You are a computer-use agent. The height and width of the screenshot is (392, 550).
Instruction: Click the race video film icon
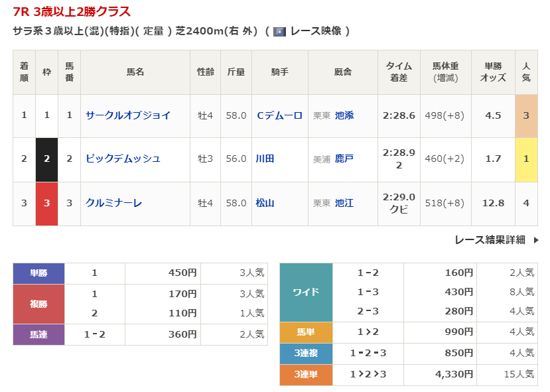point(279,31)
